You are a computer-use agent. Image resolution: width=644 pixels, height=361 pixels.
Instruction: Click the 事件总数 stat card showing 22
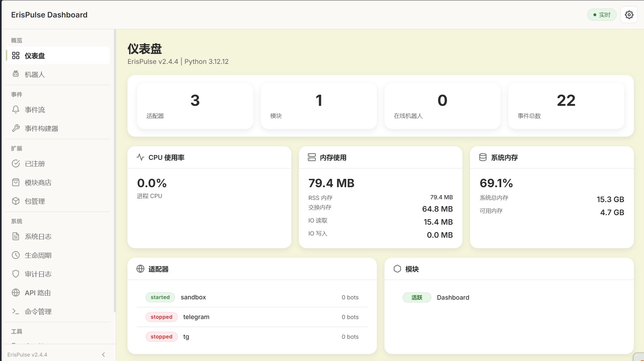click(x=566, y=106)
